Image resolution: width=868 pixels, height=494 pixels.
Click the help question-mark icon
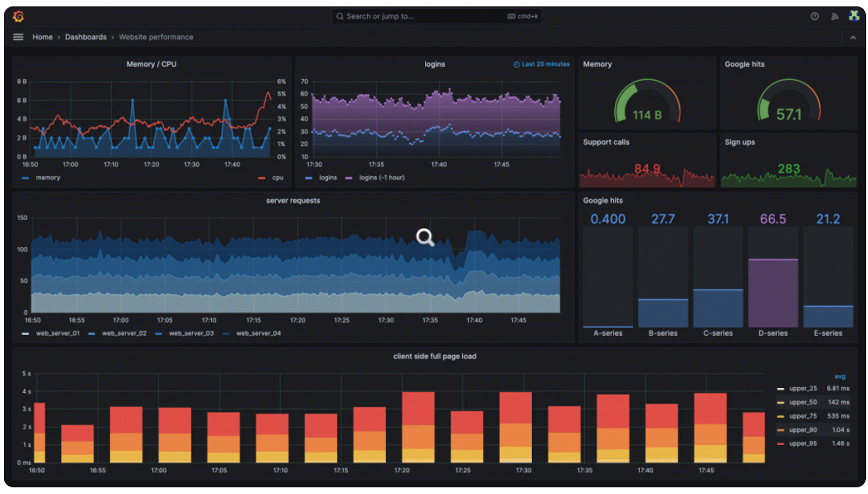tap(814, 16)
